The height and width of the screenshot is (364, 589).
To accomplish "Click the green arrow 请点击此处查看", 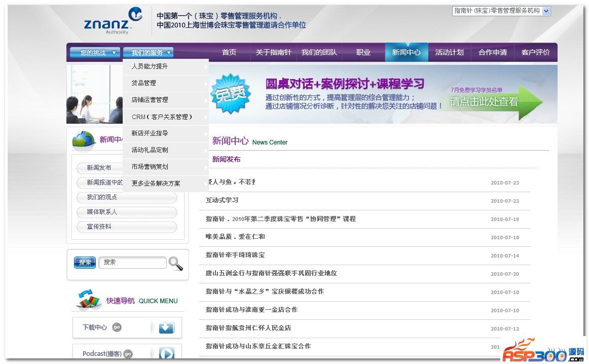I will click(496, 102).
